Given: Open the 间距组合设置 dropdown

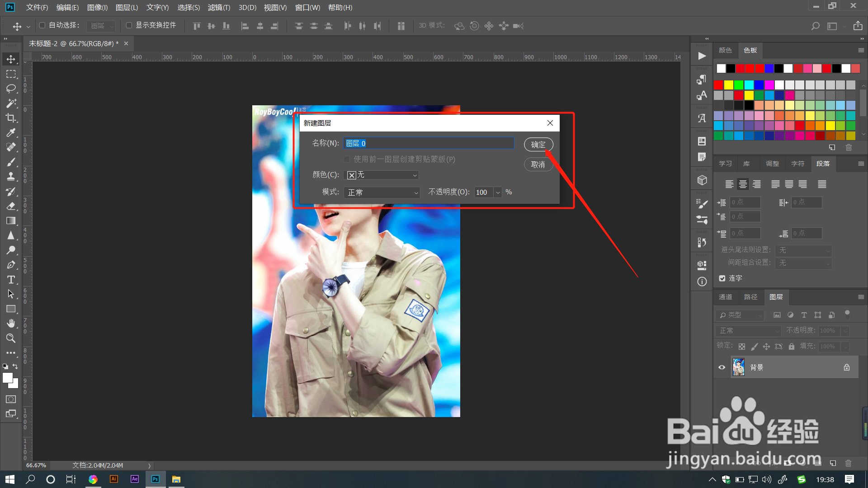Looking at the screenshot, I should coord(803,263).
